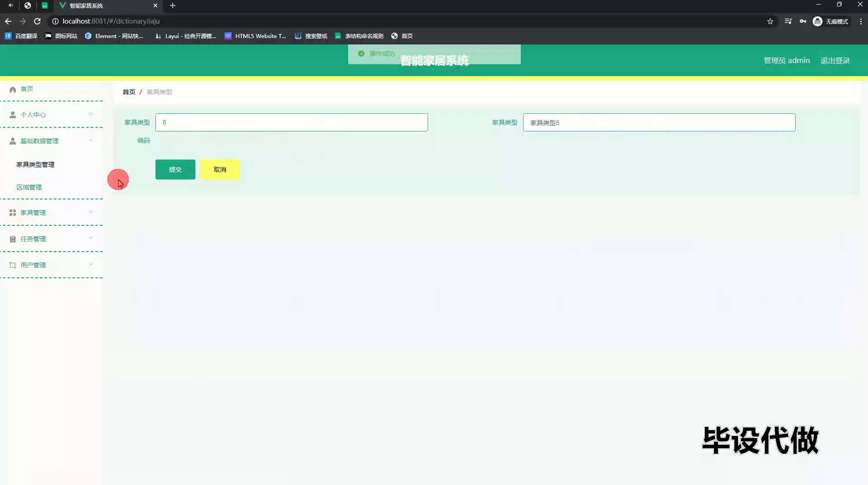
Task: Click the green pinned browser tab
Action: tap(45, 5)
